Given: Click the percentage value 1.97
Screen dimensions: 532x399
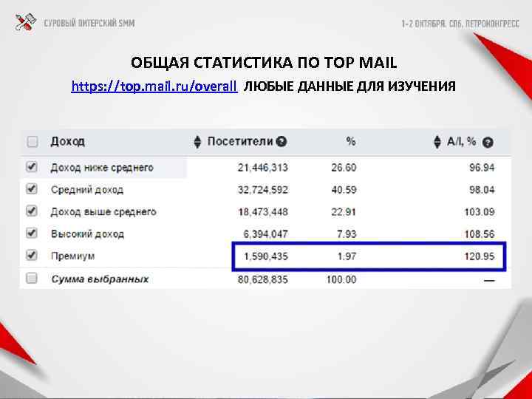Looking at the screenshot, I should click(347, 256).
